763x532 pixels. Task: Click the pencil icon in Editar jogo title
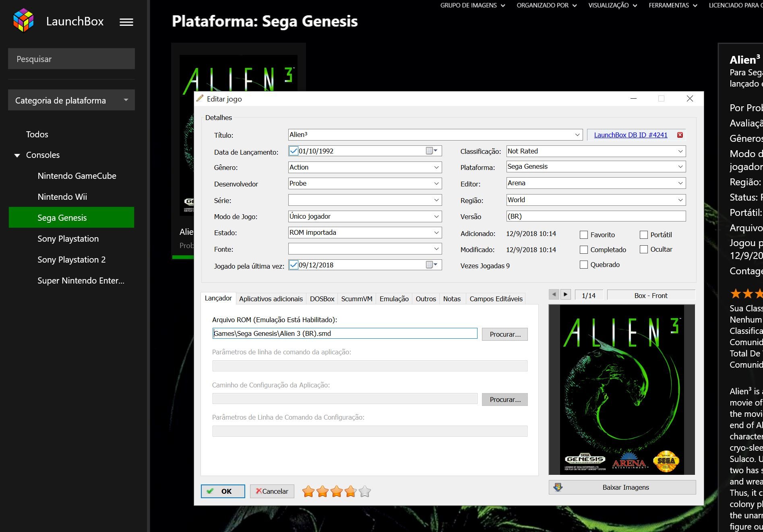tap(200, 98)
